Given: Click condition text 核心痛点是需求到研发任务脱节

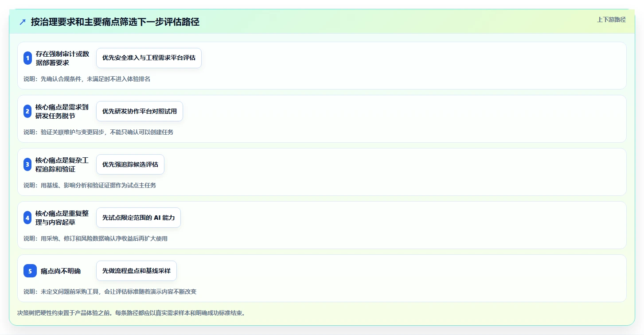Looking at the screenshot, I should (62, 111).
